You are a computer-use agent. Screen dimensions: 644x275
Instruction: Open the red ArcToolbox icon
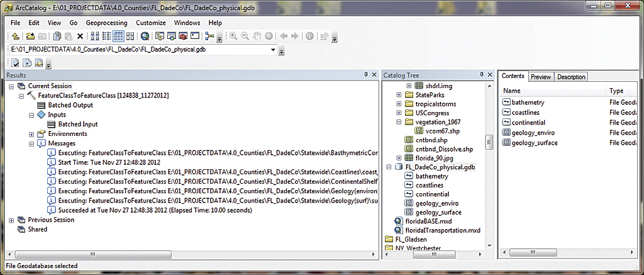[x=183, y=36]
